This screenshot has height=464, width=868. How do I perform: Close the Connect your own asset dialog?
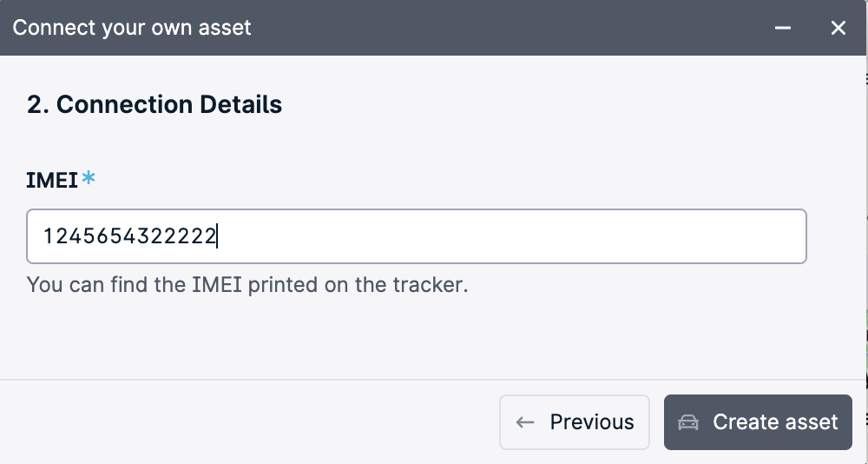[x=838, y=28]
